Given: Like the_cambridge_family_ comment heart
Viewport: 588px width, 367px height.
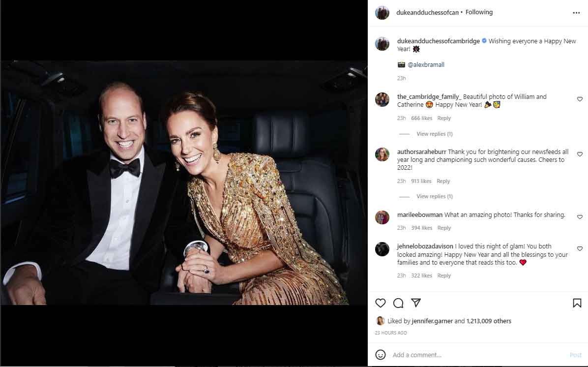Looking at the screenshot, I should pyautogui.click(x=580, y=99).
